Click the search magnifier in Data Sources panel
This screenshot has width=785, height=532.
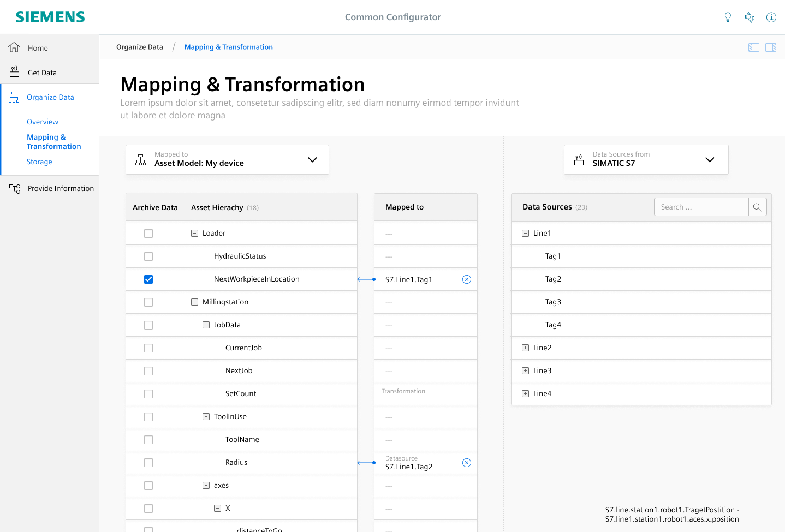(x=757, y=207)
